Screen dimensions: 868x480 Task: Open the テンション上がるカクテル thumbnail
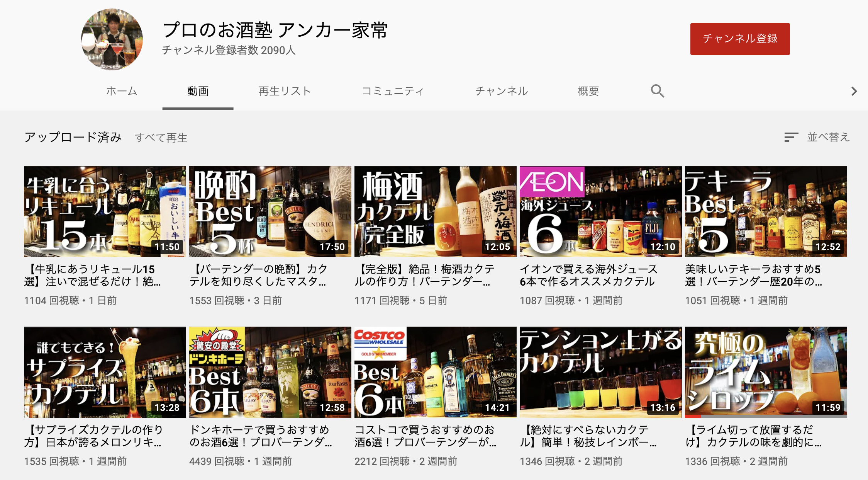pos(600,372)
